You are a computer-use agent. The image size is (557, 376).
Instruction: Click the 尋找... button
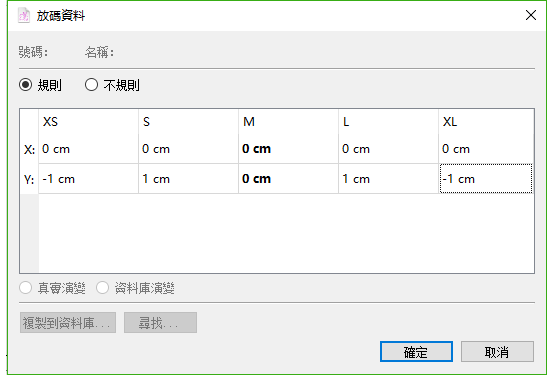point(160,323)
